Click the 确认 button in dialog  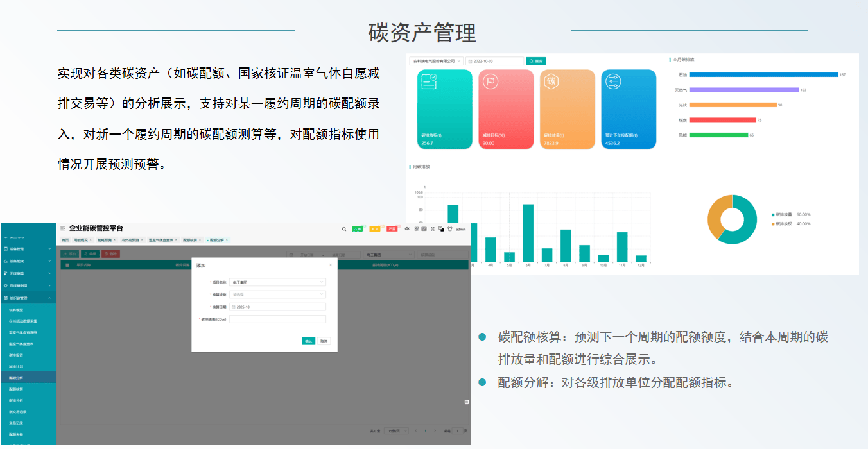click(x=309, y=341)
